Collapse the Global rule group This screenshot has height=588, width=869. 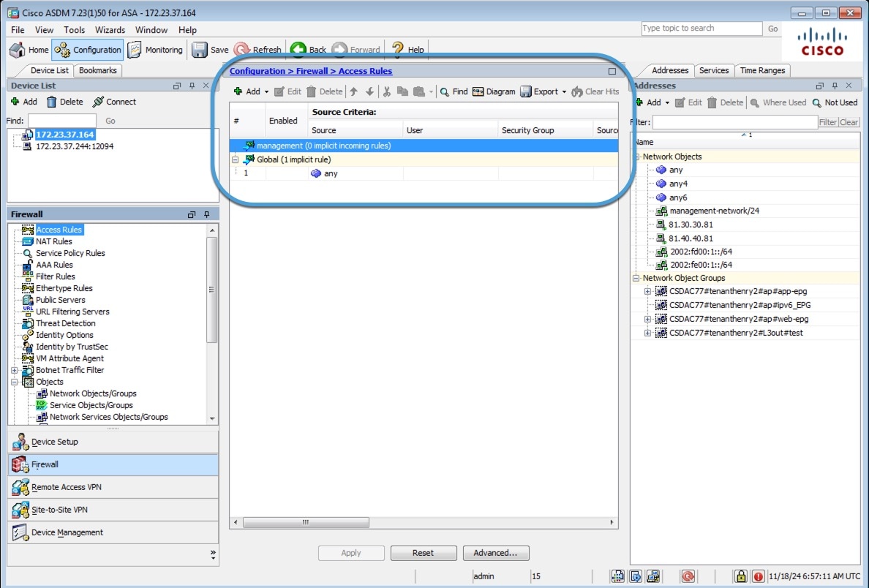[235, 159]
